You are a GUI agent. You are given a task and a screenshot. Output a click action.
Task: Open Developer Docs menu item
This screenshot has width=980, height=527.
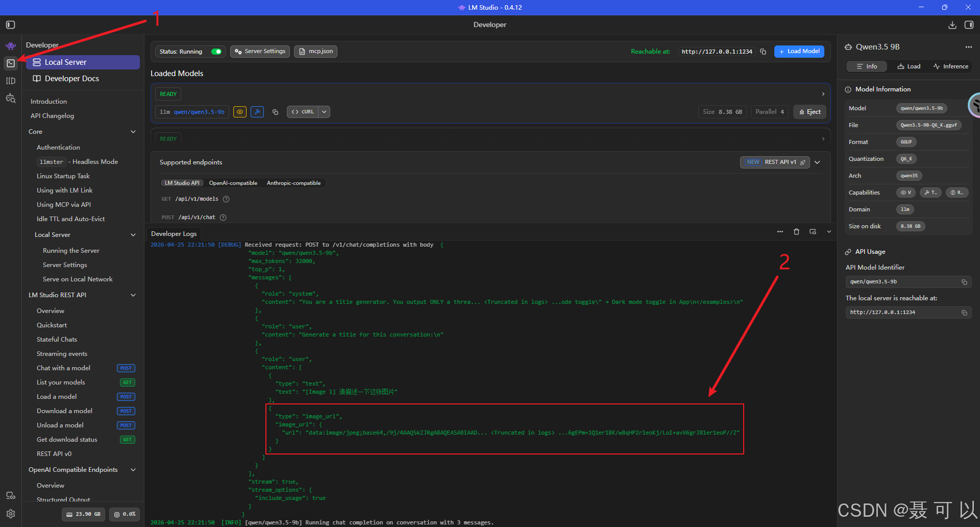tap(83, 79)
